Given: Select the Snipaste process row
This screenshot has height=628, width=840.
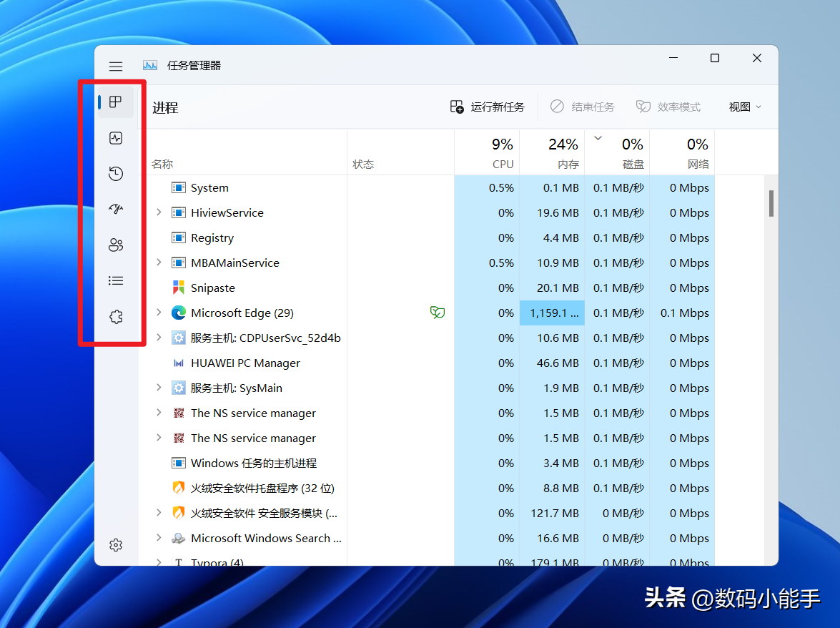Looking at the screenshot, I should click(x=213, y=288).
